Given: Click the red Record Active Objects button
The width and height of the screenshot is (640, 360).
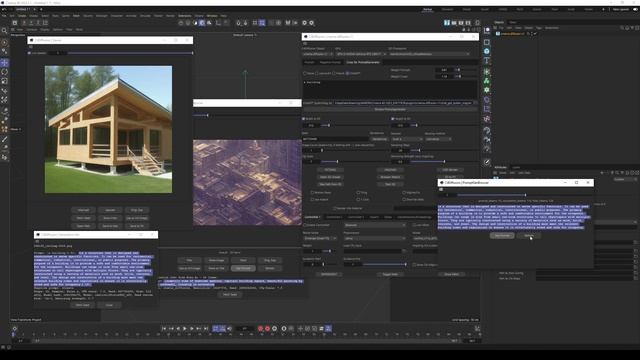Looking at the screenshot, I should coord(260,329).
